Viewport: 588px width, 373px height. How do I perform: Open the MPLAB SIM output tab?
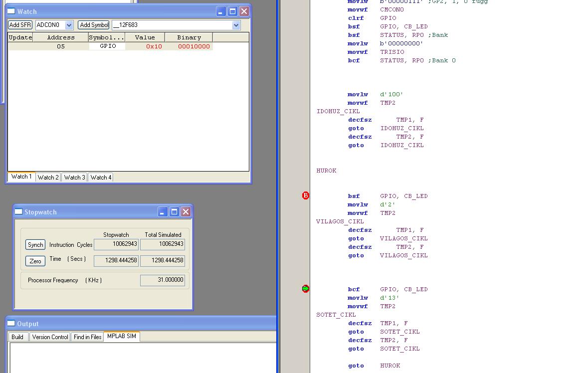coord(122,336)
